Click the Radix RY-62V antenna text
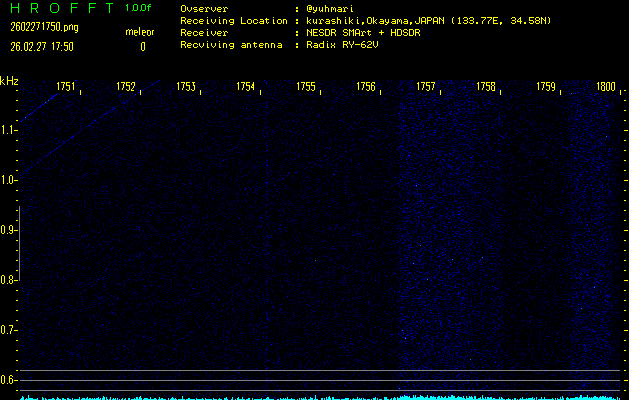The image size is (629, 400). [x=342, y=45]
